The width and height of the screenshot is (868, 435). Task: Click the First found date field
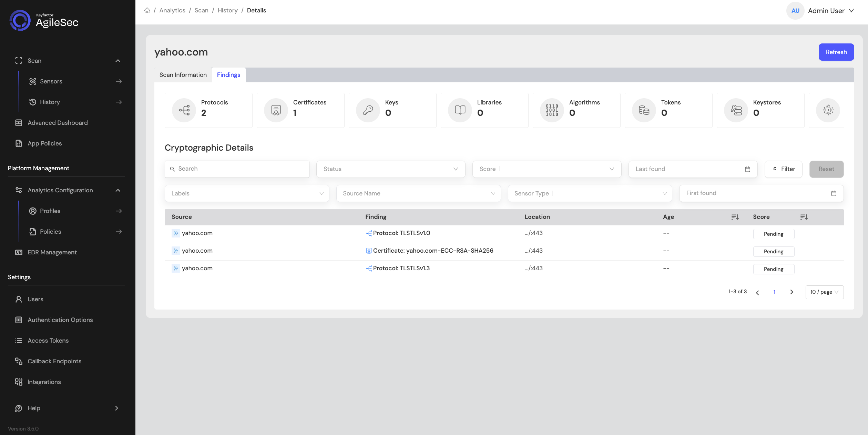(762, 193)
